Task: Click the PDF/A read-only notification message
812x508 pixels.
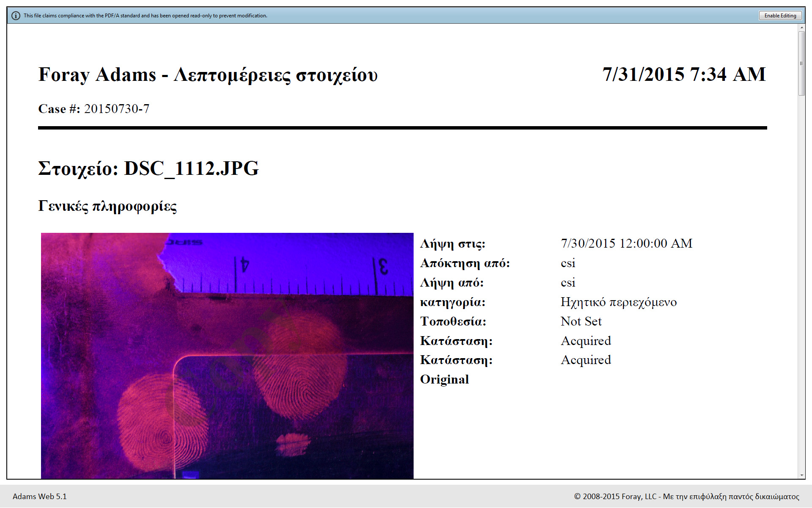Action: [x=145, y=16]
